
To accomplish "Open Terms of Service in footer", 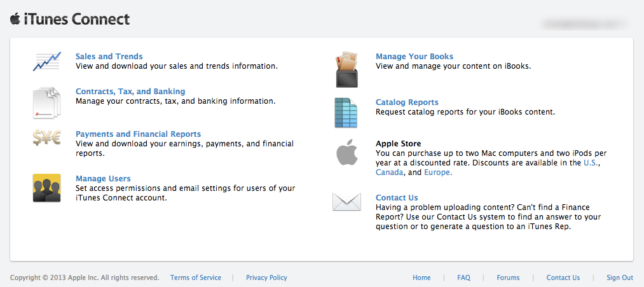I will [x=196, y=277].
